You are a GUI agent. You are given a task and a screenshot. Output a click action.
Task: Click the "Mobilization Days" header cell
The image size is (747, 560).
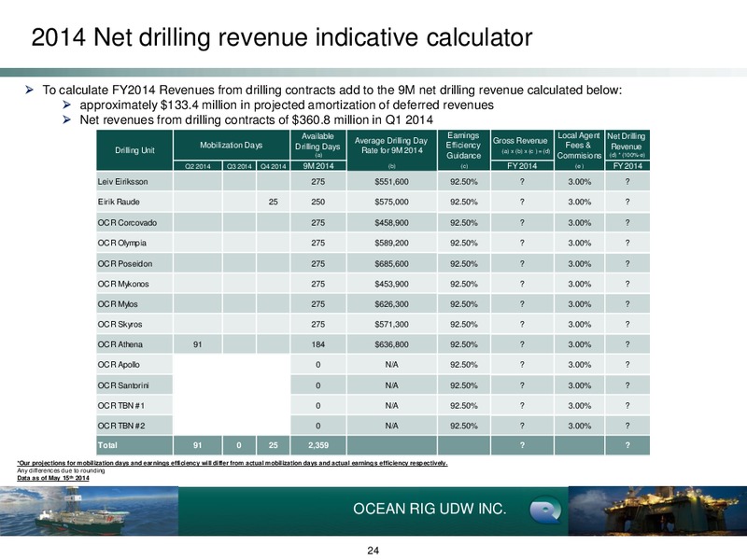231,146
